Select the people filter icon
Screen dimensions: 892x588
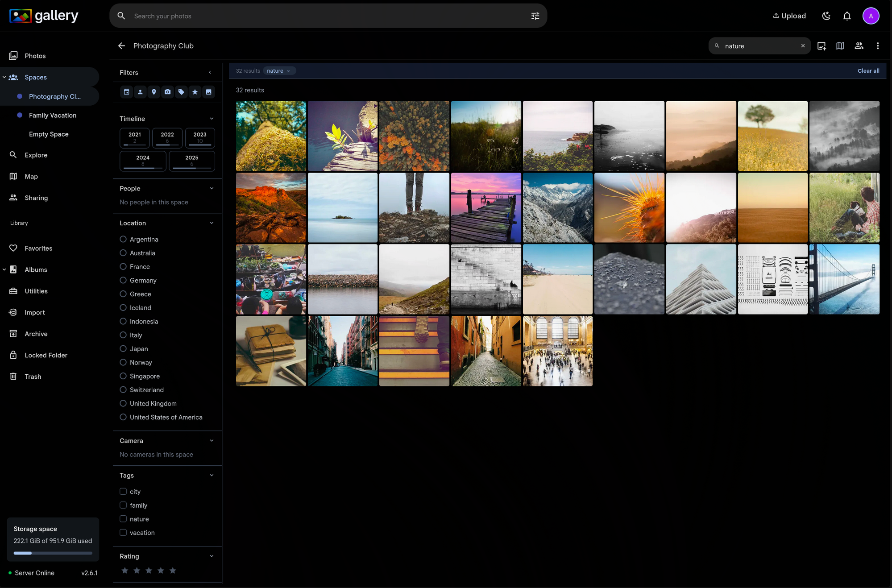click(x=140, y=92)
